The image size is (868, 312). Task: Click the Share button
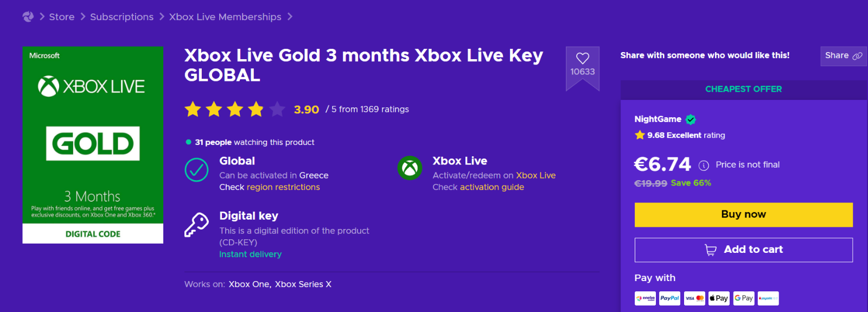click(x=844, y=56)
